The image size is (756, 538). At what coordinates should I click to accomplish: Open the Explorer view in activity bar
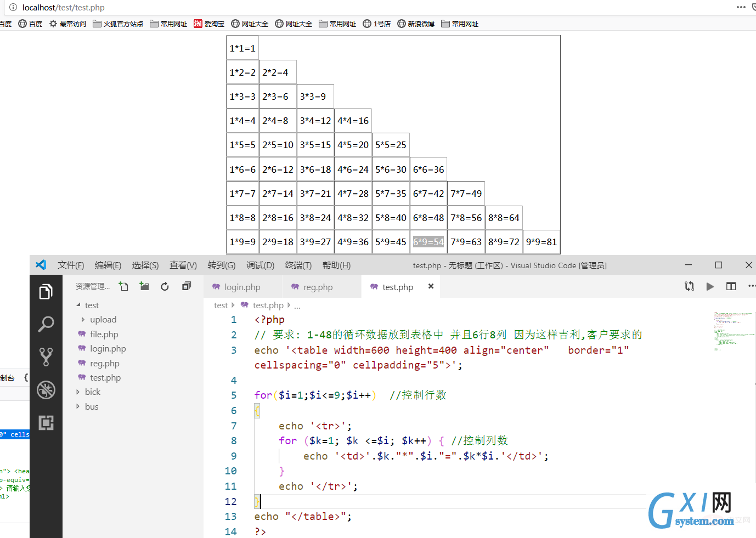(x=46, y=292)
